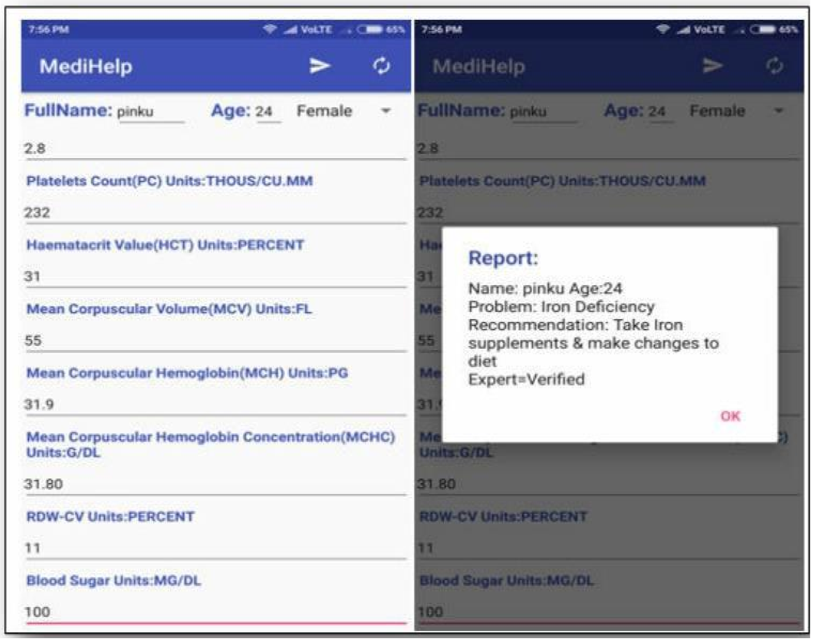815x644 pixels.
Task: Tap the send icon in left MediHelp bar
Action: (319, 66)
